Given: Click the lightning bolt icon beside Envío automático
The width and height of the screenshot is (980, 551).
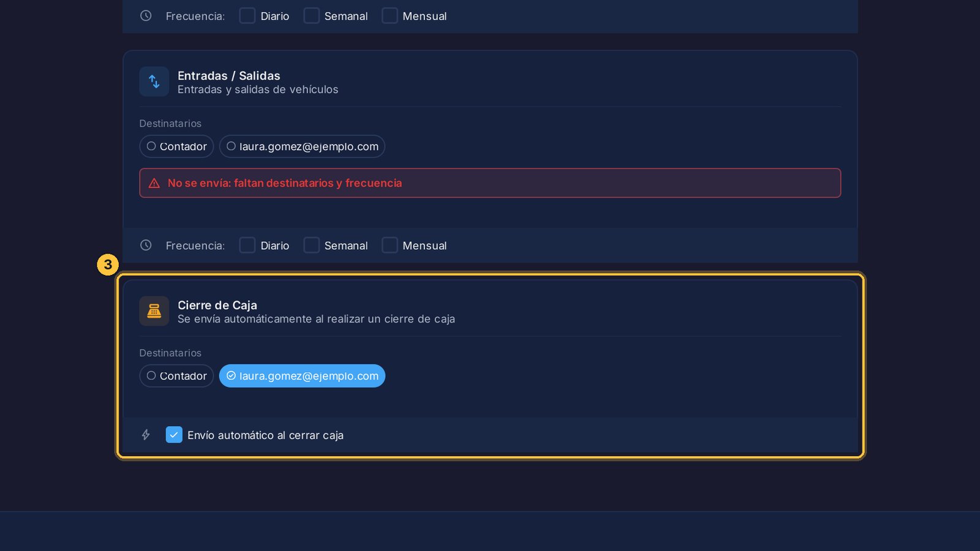Looking at the screenshot, I should [x=146, y=435].
